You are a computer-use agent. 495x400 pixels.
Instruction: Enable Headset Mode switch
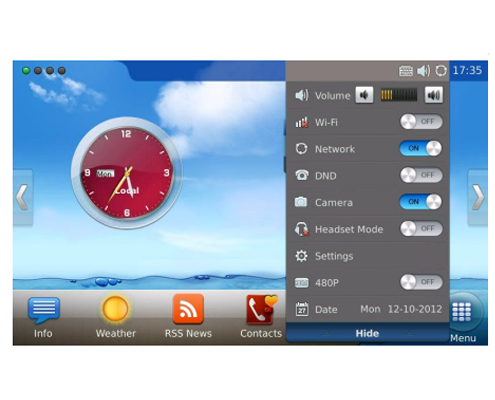(421, 229)
